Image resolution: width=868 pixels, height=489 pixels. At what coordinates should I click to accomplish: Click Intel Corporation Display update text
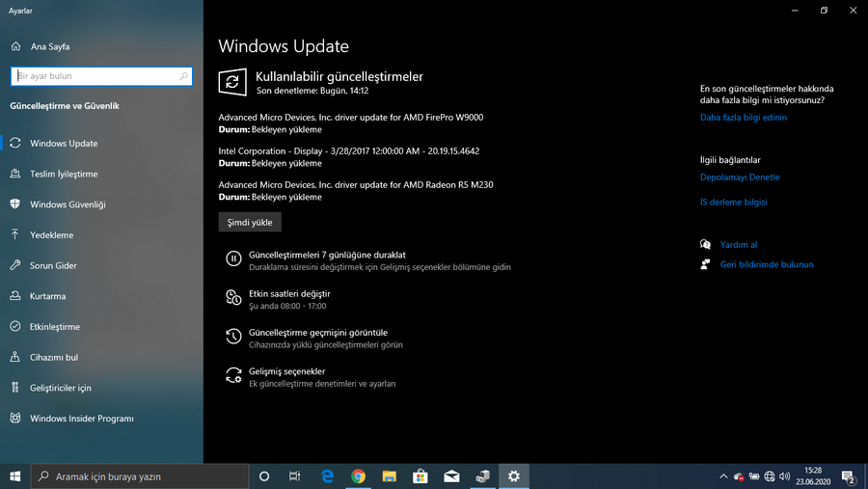(x=349, y=151)
